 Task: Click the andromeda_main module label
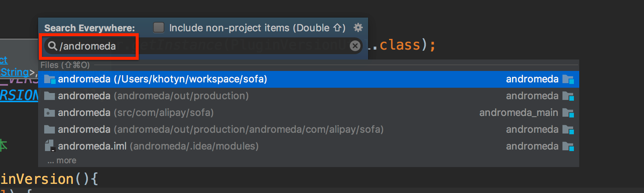tap(519, 113)
